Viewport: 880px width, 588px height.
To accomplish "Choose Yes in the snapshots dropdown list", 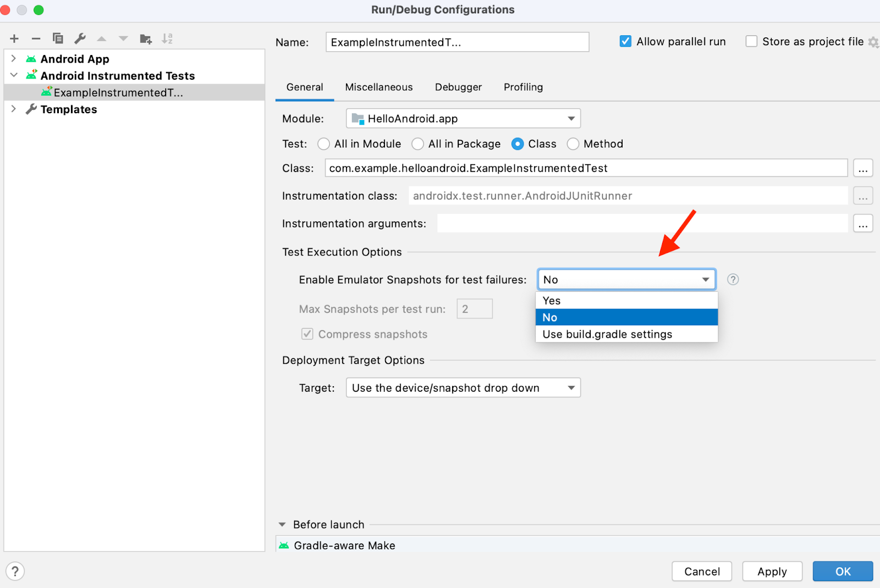I will coord(626,301).
